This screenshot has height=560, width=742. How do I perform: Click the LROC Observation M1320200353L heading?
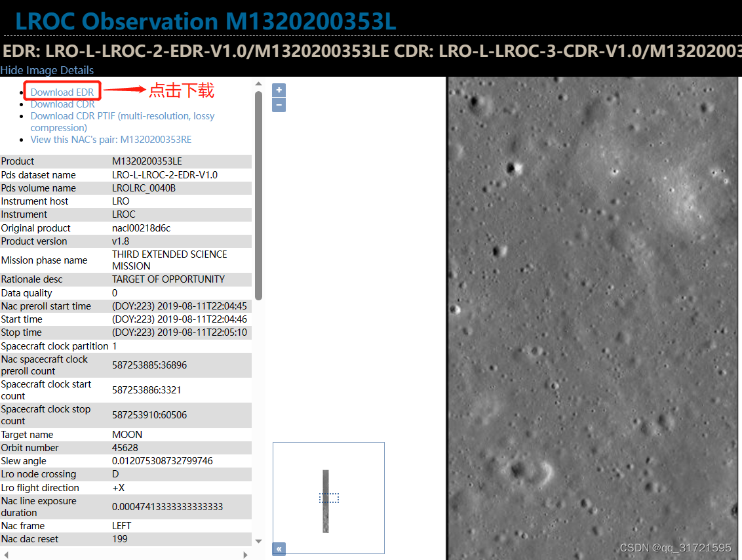[x=206, y=21]
